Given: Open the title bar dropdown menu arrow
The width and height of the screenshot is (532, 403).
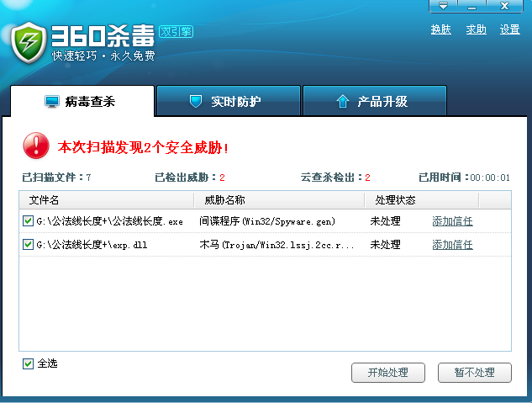Looking at the screenshot, I should [x=443, y=6].
